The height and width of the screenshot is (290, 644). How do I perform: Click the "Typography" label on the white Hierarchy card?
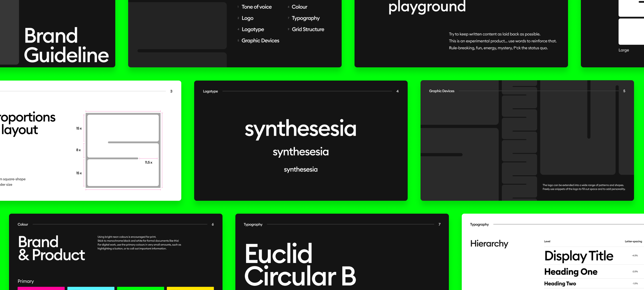(x=479, y=225)
